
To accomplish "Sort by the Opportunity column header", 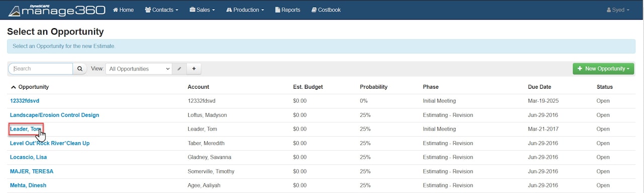I will 30,87.
